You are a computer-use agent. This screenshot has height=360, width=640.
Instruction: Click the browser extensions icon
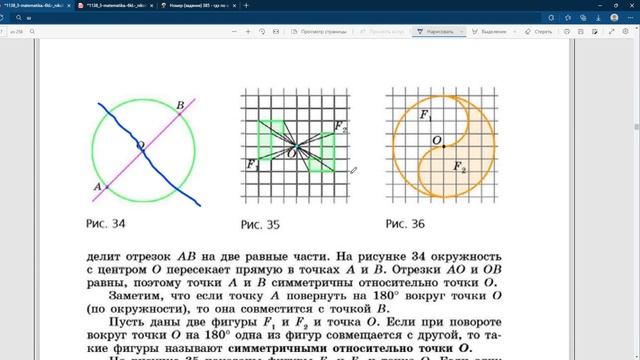551,18
